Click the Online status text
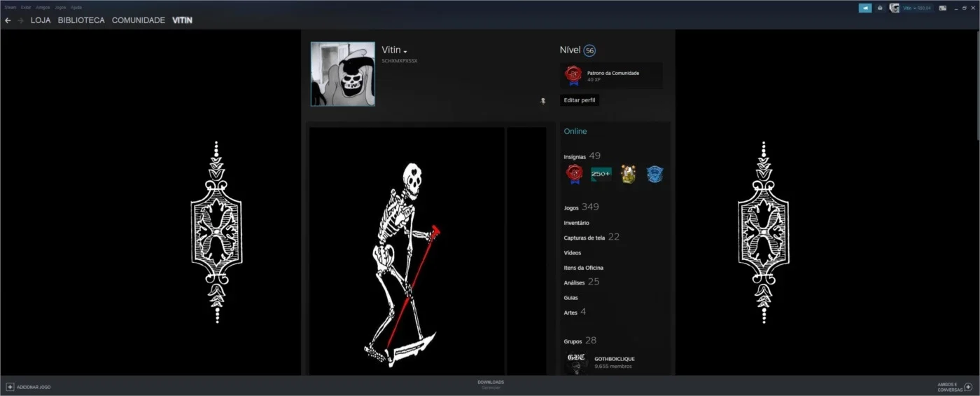Screen dimensions: 980x396 [575, 131]
